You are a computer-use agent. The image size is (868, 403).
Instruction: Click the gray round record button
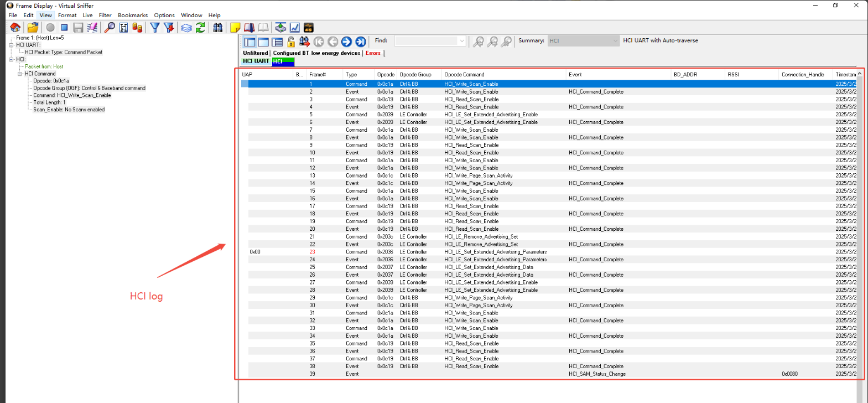click(x=50, y=27)
